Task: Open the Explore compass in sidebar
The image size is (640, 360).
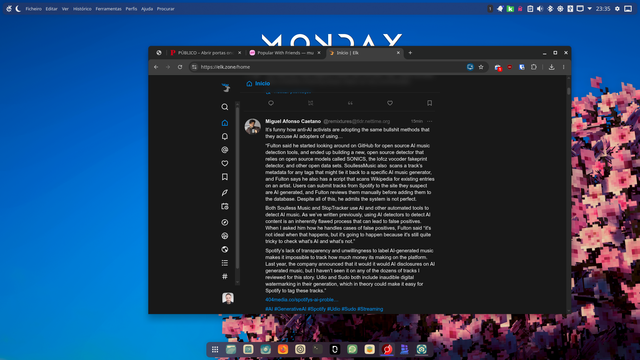Action: coord(224,222)
